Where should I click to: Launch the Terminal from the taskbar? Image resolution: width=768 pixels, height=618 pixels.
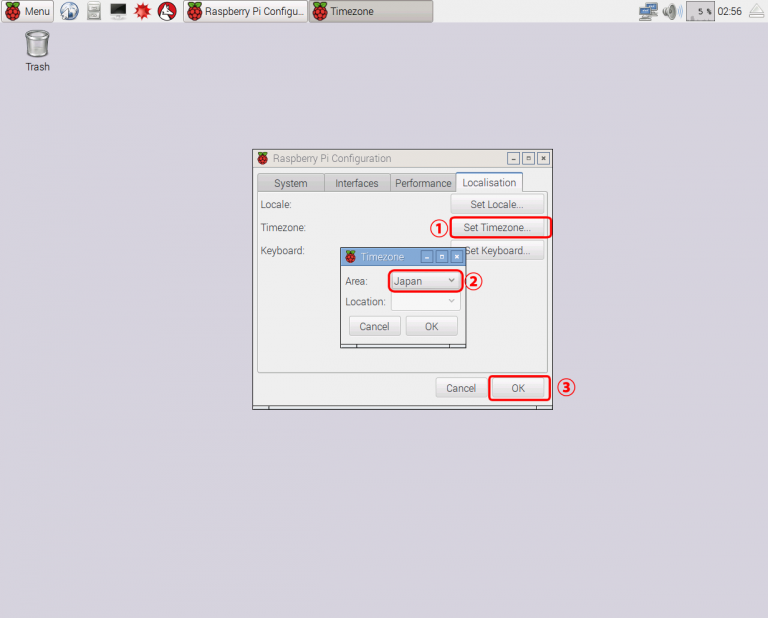tap(118, 12)
